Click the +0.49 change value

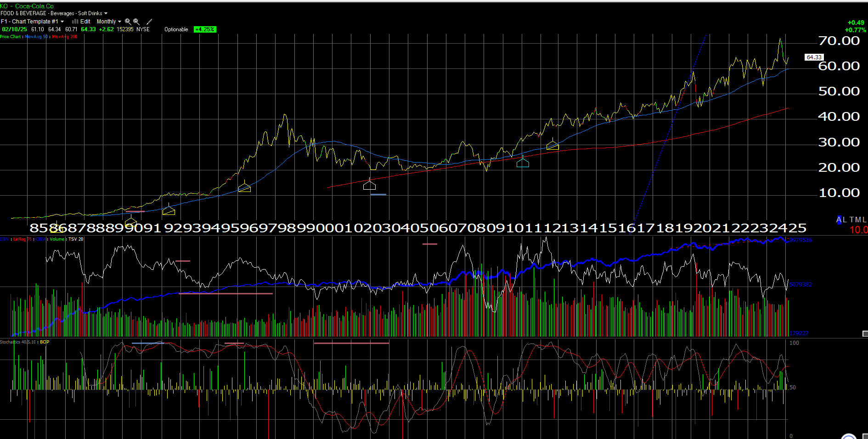[856, 23]
